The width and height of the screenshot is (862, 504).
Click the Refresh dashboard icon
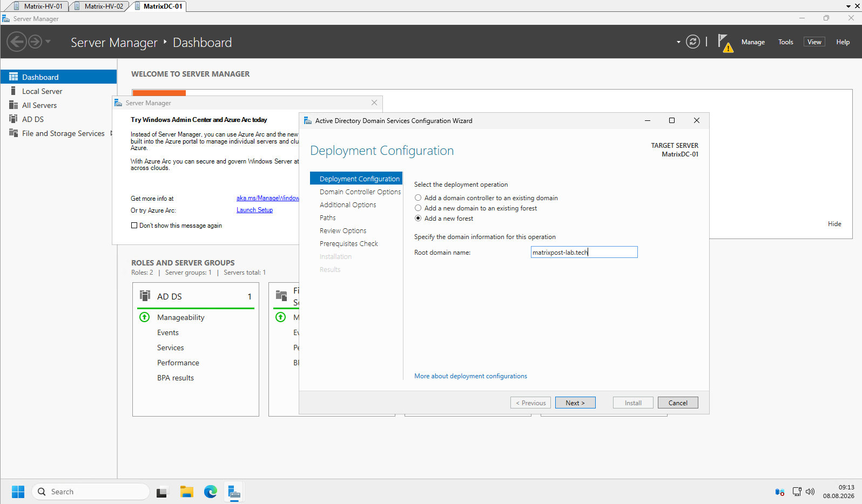point(693,42)
